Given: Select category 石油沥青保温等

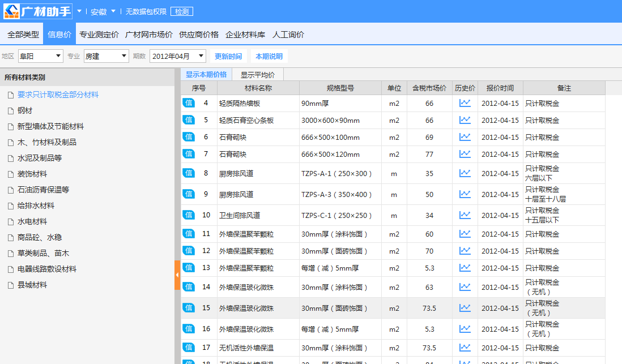Looking at the screenshot, I should [x=43, y=190].
